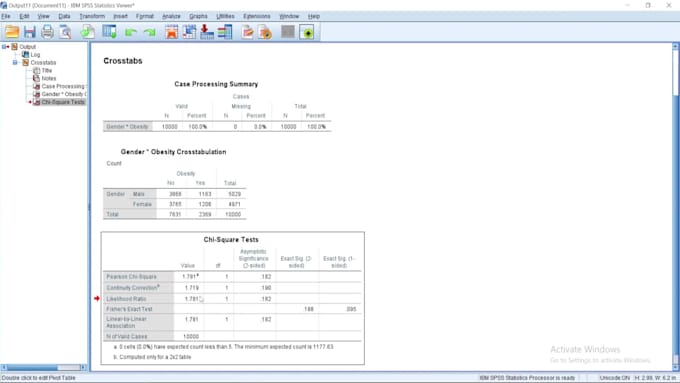Click the Output root book icon
680x383 pixels.
pyautogui.click(x=14, y=46)
